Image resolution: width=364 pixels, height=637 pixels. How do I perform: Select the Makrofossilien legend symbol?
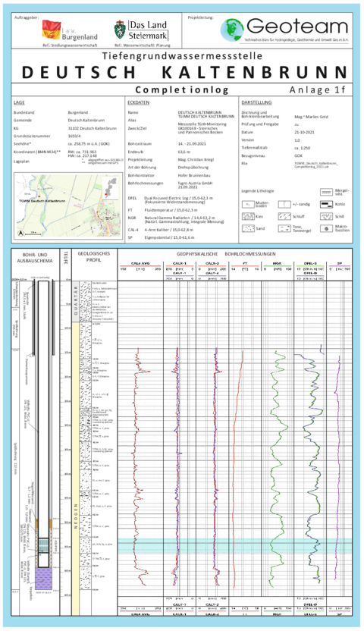(325, 229)
